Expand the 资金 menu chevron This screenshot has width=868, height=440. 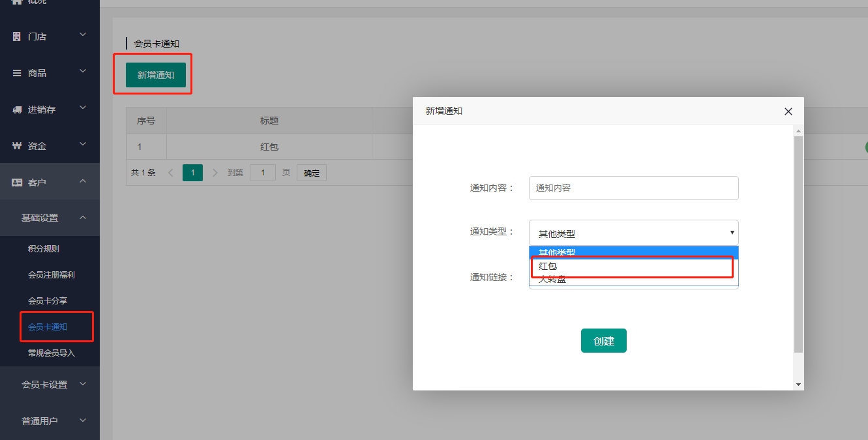[83, 143]
